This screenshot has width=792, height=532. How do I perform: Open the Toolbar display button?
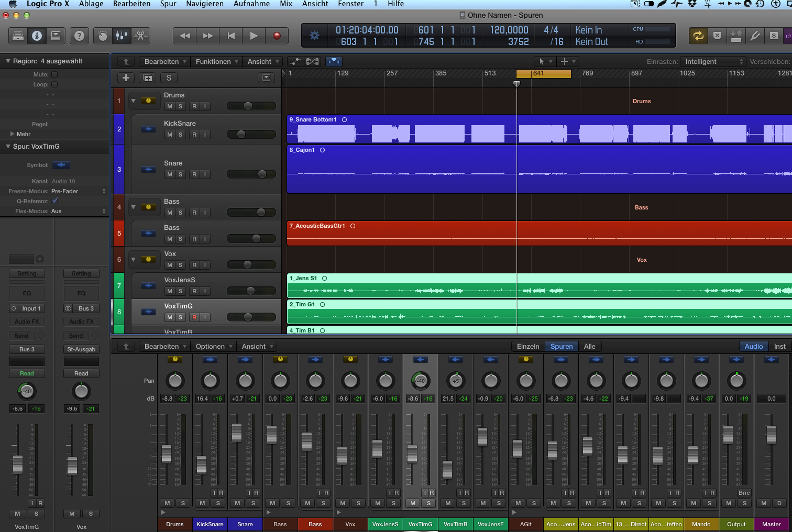coord(56,36)
